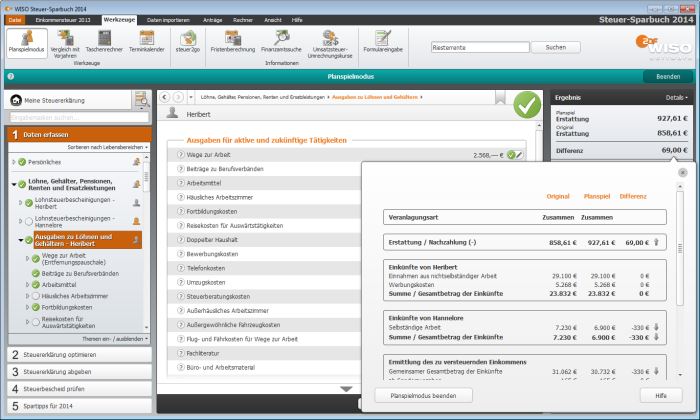Expand the Wege zur Arbeit tree node

click(x=27, y=258)
